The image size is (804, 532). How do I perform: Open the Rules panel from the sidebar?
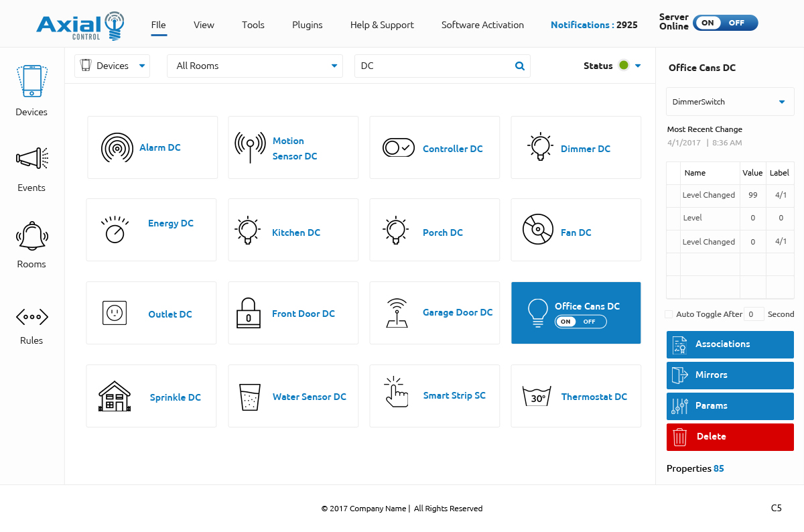click(31, 322)
